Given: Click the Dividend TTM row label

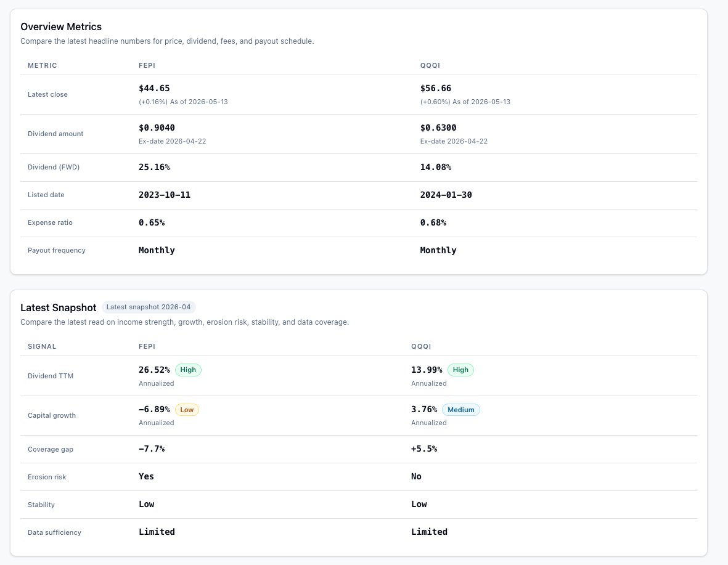Looking at the screenshot, I should point(51,376).
